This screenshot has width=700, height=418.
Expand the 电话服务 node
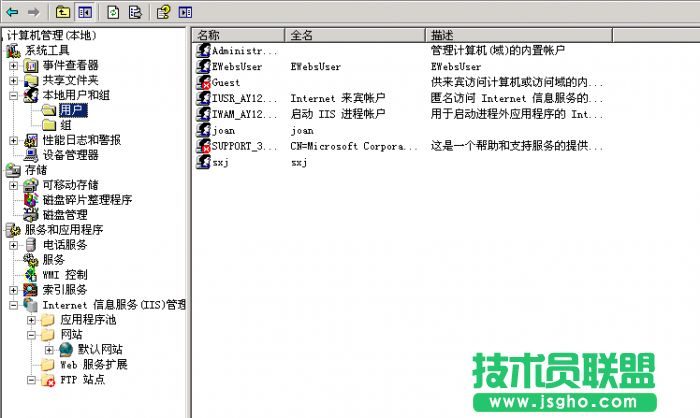[x=14, y=245]
